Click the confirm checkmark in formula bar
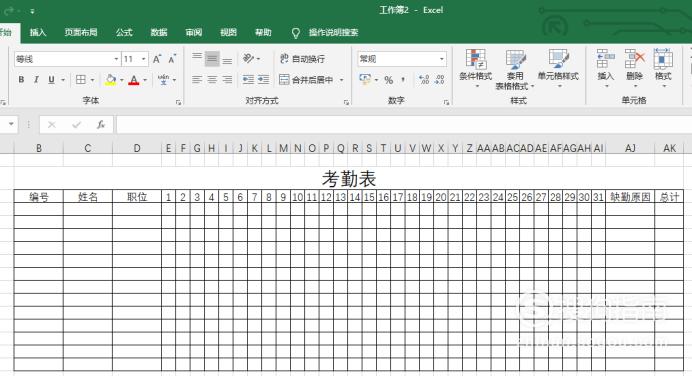The image size is (692, 376). 76,125
